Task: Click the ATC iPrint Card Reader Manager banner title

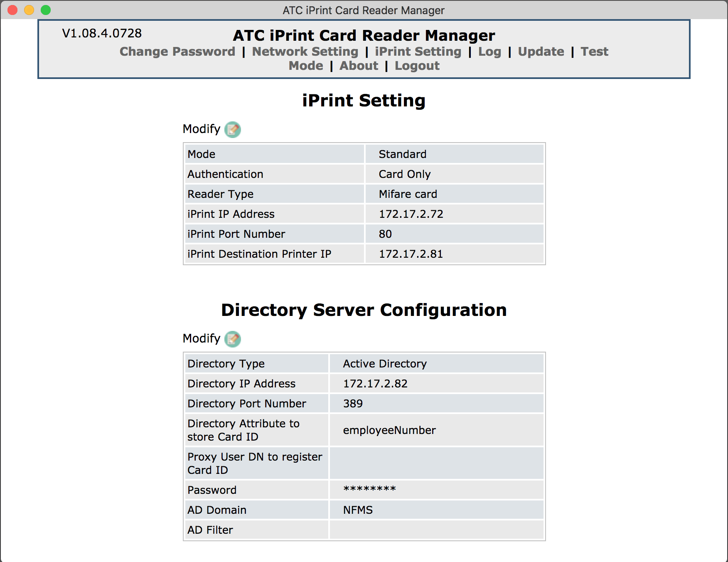Action: (364, 36)
